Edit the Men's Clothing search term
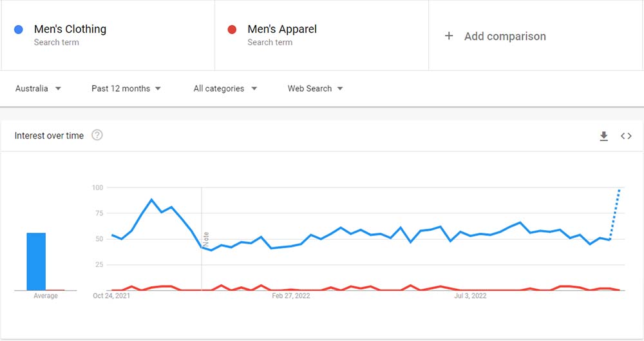 tap(70, 29)
